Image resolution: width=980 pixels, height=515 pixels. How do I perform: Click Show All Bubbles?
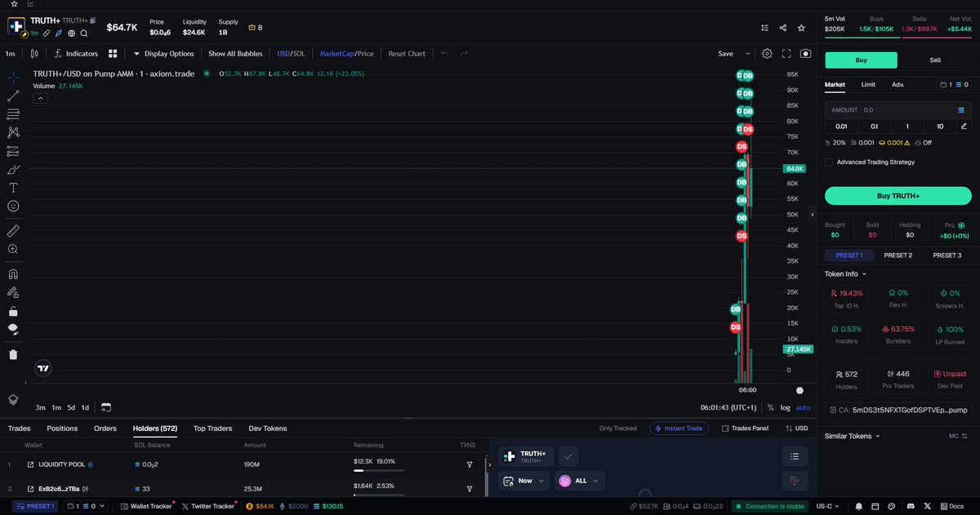(235, 54)
